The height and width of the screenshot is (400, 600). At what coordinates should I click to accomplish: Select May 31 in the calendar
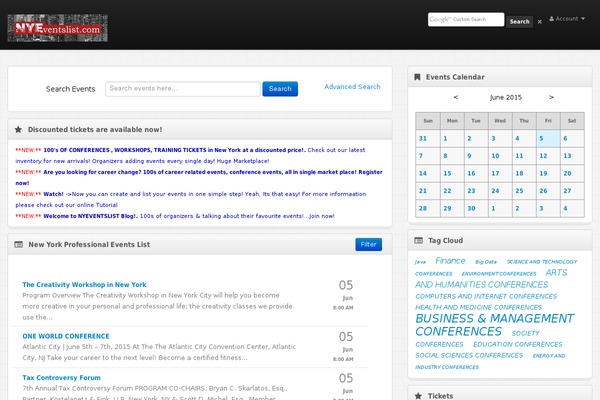tap(428, 139)
